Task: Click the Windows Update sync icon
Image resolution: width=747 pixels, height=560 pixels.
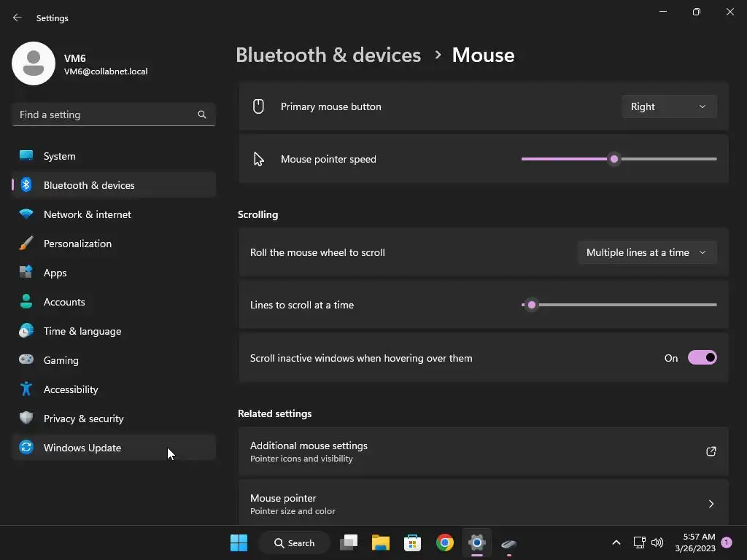Action: pyautogui.click(x=26, y=447)
